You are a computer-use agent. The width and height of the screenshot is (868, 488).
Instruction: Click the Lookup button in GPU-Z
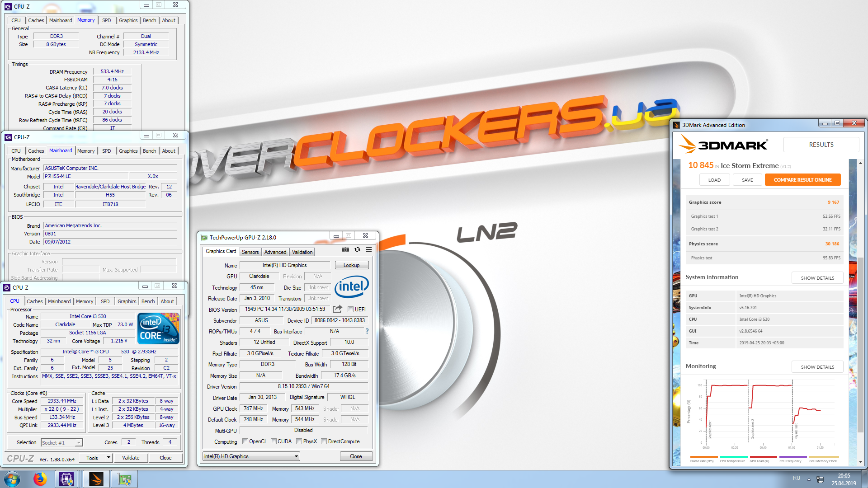352,265
